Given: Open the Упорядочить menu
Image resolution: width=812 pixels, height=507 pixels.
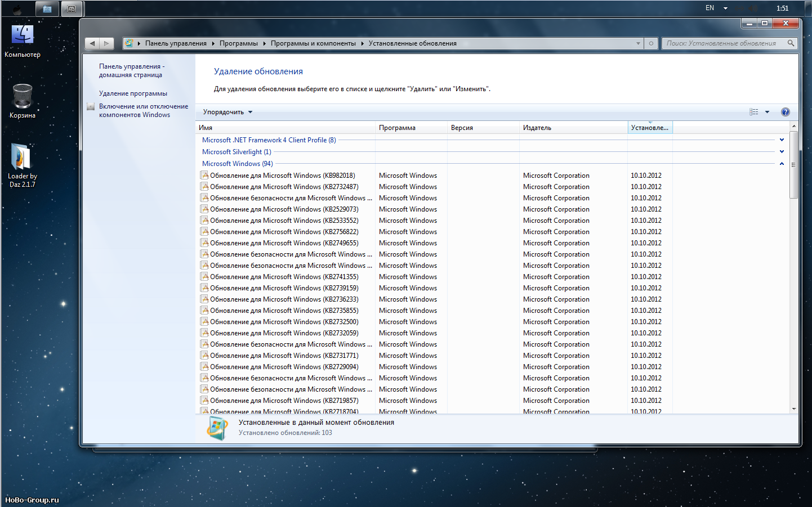Looking at the screenshot, I should (x=227, y=112).
